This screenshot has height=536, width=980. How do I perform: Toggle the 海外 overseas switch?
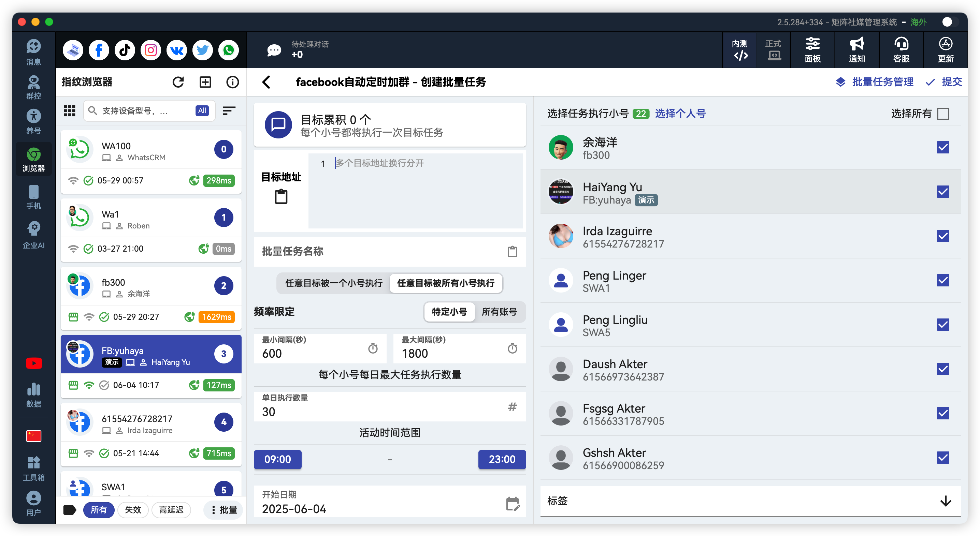click(950, 22)
